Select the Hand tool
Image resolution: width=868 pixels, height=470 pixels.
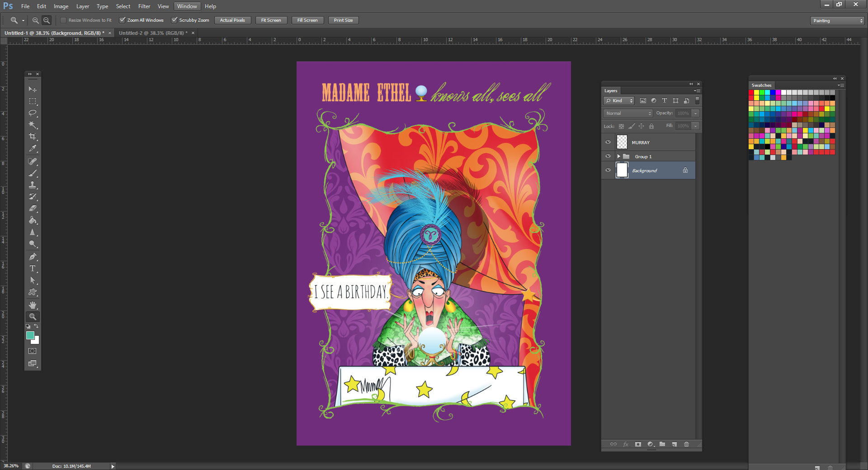click(33, 305)
